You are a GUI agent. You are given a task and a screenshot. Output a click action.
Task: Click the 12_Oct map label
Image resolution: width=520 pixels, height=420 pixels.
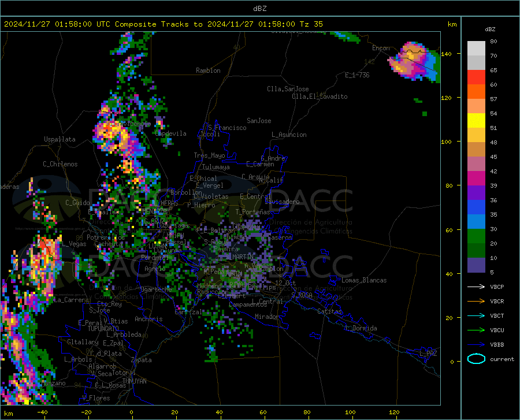[x=285, y=283]
